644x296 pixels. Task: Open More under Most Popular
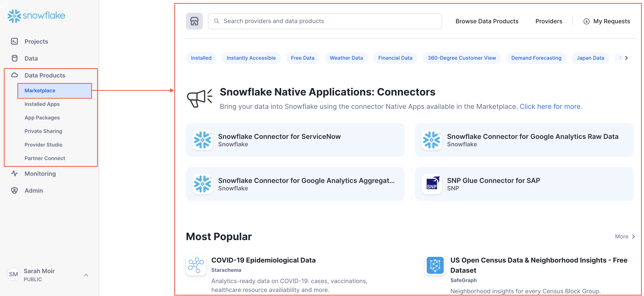click(x=625, y=236)
